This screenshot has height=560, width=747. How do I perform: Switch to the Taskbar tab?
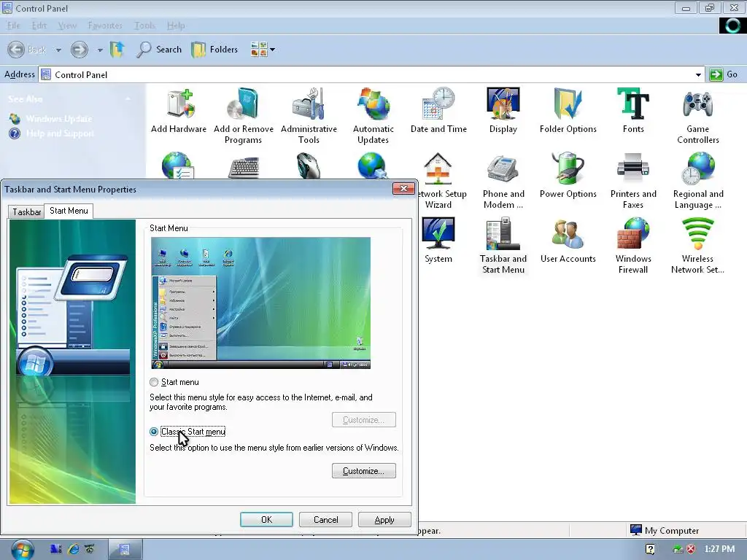[x=26, y=212]
